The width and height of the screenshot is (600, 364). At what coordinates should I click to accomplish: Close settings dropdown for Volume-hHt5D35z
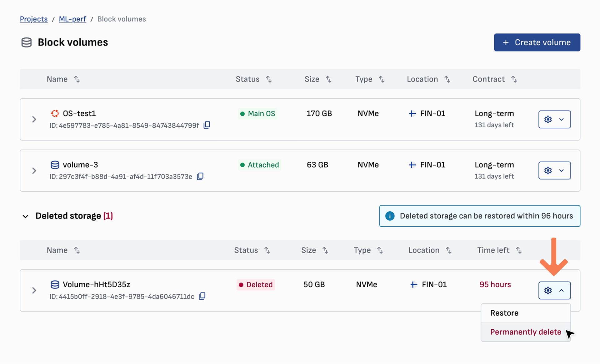coord(554,290)
